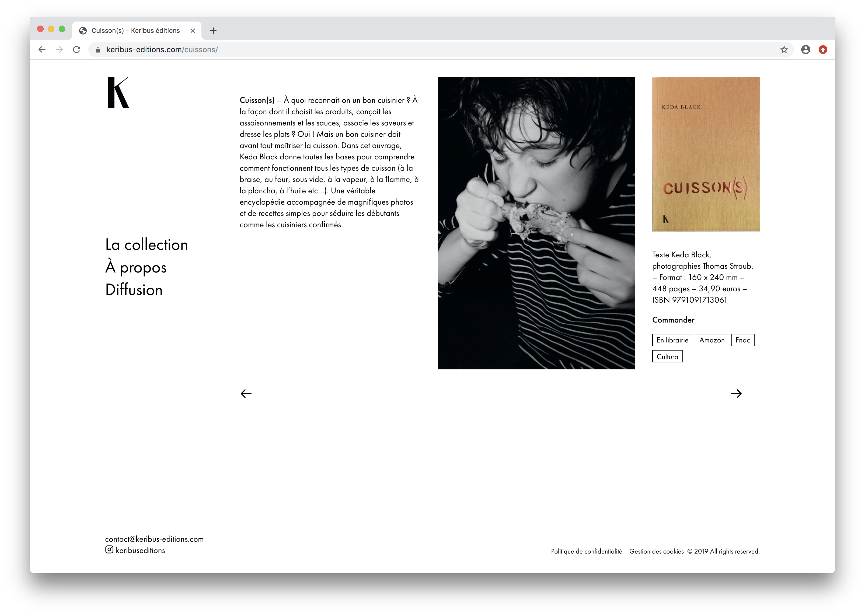This screenshot has width=865, height=616.
Task: Click the browser back arrow
Action: tap(42, 50)
